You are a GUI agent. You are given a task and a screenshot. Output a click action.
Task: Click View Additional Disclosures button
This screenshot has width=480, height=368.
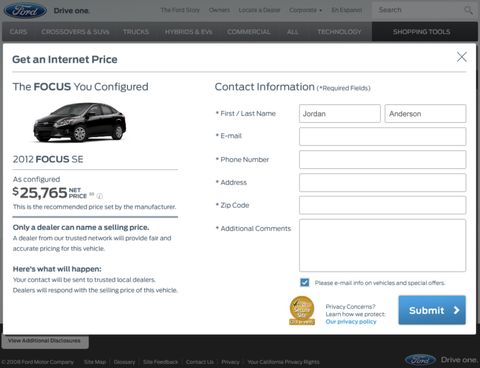click(45, 341)
